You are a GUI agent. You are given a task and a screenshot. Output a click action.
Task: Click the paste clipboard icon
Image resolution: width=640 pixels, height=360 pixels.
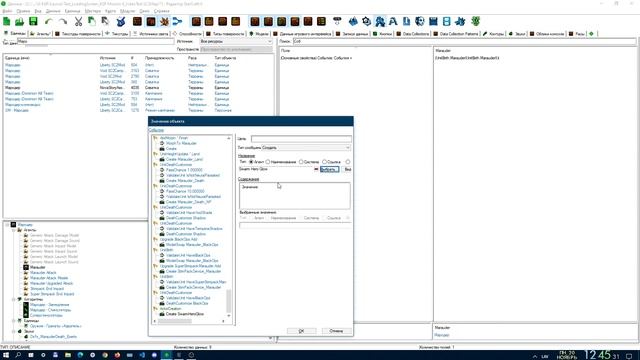92,22
